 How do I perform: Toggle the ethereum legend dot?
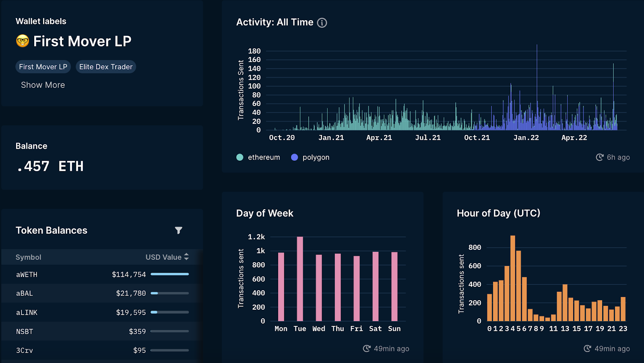tap(240, 157)
